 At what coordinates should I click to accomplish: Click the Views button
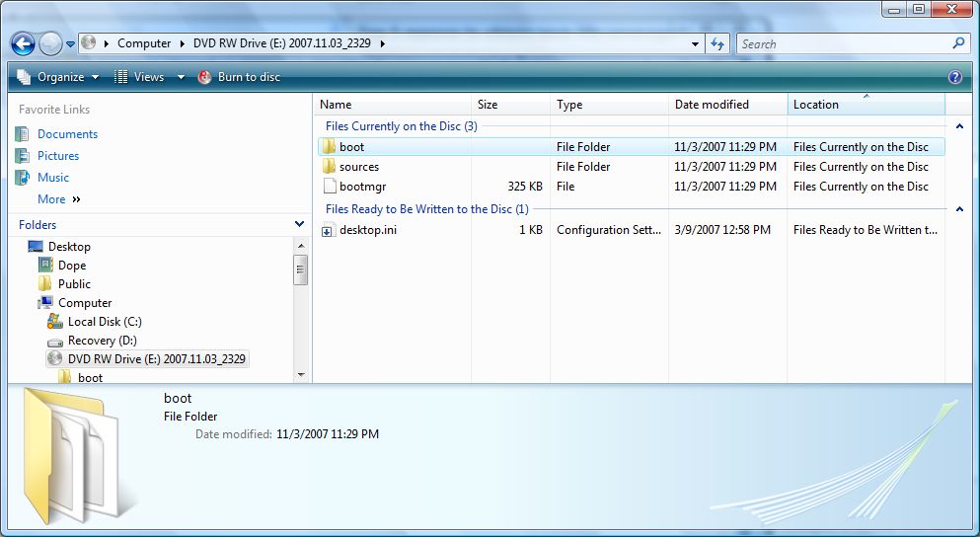(139, 77)
